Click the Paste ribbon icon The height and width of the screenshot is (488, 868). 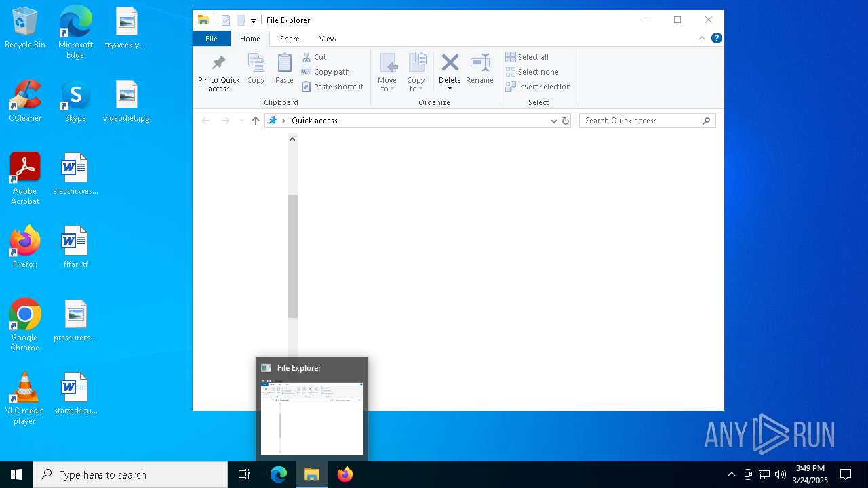coord(284,68)
